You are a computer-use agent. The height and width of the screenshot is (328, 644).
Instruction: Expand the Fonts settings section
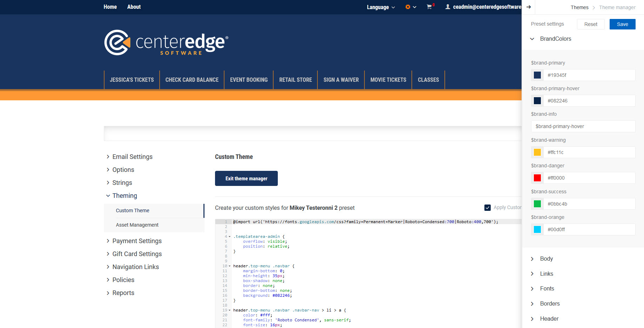click(x=543, y=289)
